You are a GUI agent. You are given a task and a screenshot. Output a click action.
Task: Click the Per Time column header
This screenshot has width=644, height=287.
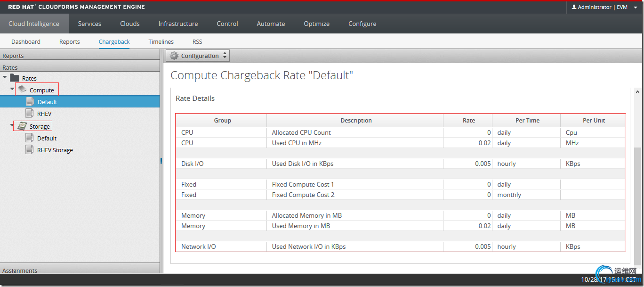tap(527, 120)
